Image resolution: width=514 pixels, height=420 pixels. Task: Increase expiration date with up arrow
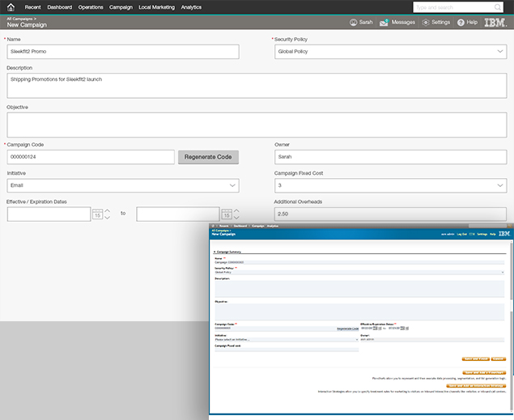236,210
